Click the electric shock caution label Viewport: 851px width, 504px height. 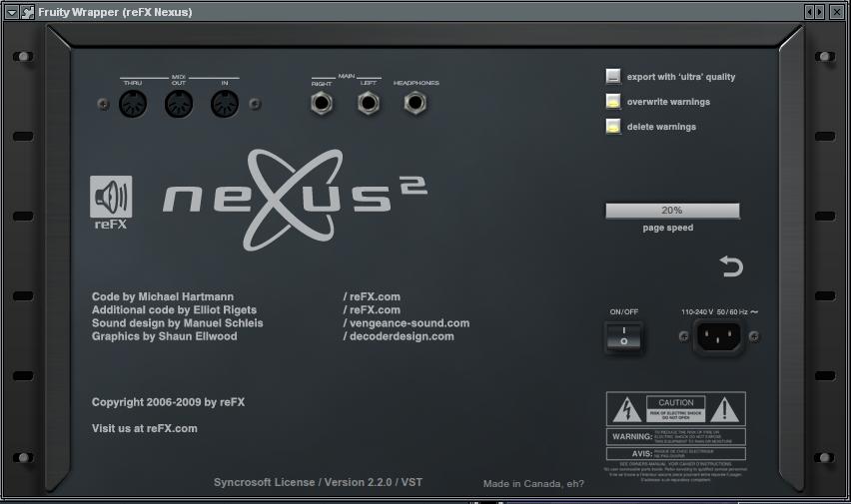pos(676,409)
